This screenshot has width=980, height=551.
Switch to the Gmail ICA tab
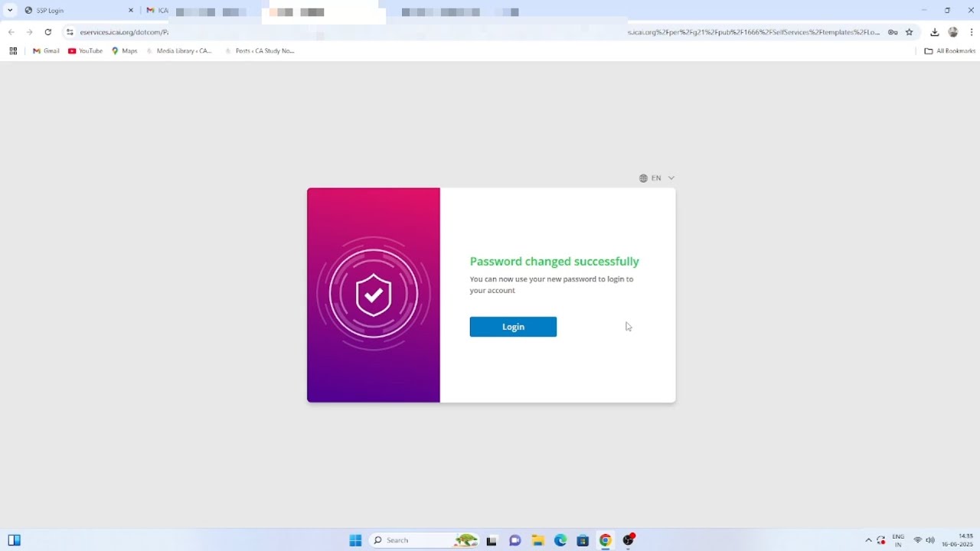pyautogui.click(x=157, y=11)
